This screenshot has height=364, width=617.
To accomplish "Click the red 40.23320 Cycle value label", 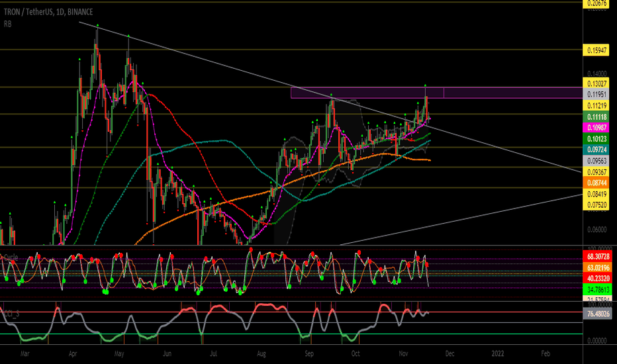I will (x=597, y=279).
